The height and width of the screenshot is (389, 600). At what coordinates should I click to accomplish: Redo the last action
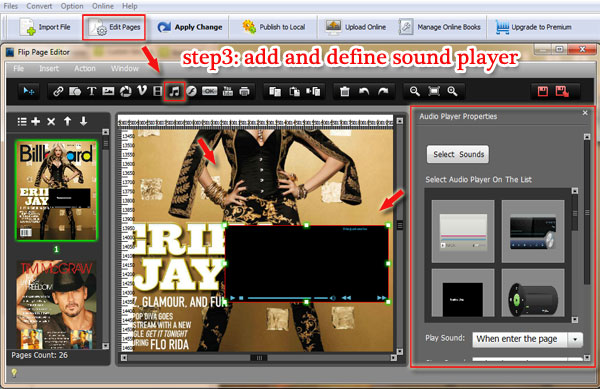[383, 91]
